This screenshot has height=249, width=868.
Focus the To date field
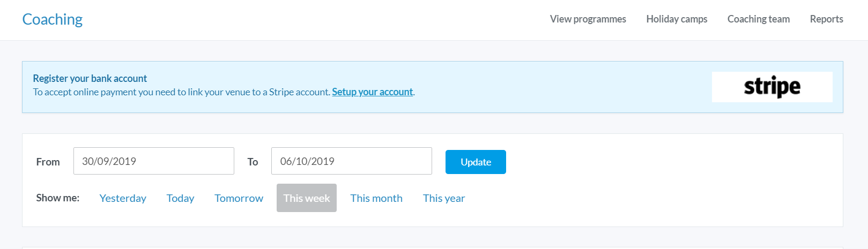(351, 161)
